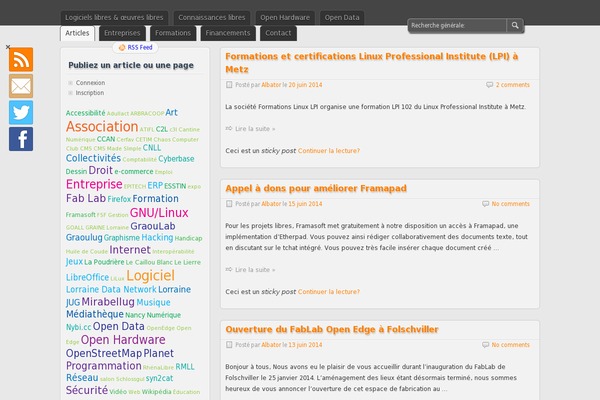Click the 13 juin 2014 date link
Viewport: 600px width, 400px height.
[305, 344]
